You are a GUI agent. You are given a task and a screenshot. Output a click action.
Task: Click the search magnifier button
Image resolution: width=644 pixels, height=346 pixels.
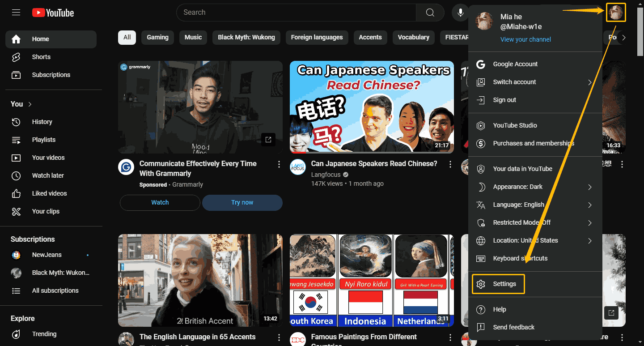tap(430, 13)
